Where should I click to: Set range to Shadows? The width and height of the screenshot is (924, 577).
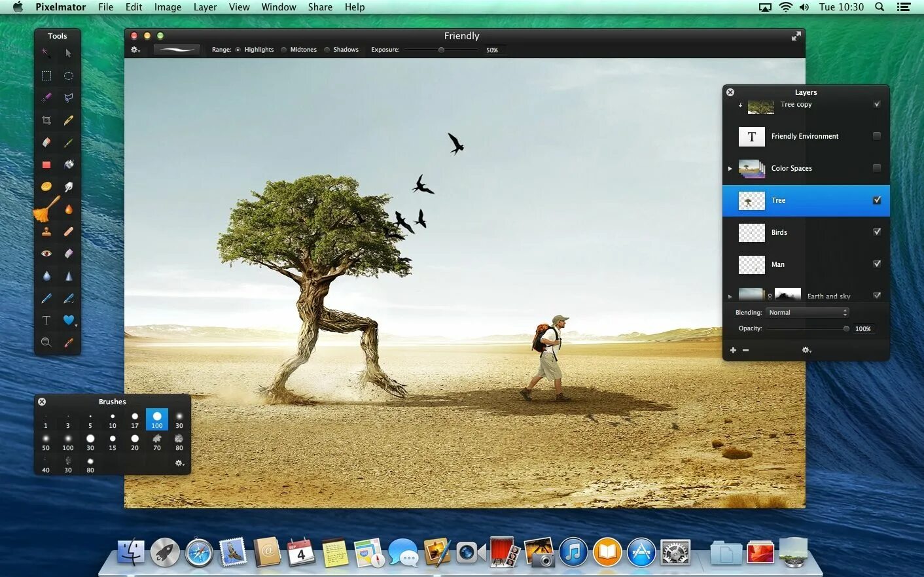tap(327, 50)
